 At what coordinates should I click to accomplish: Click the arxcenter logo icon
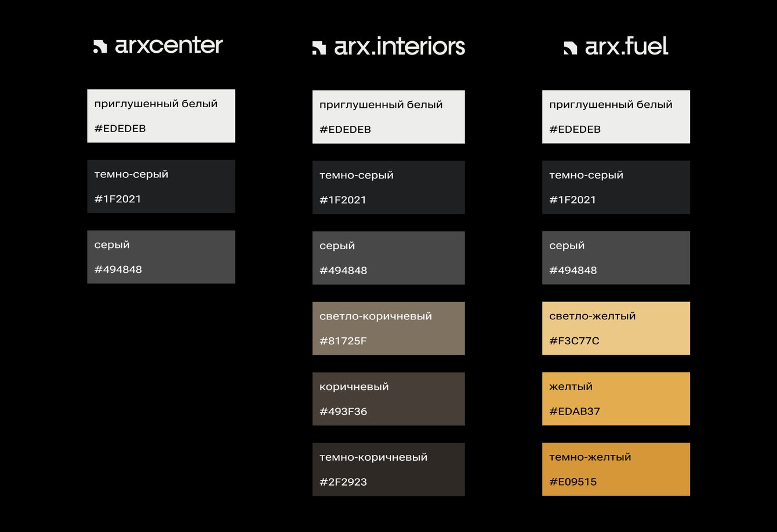click(x=100, y=48)
